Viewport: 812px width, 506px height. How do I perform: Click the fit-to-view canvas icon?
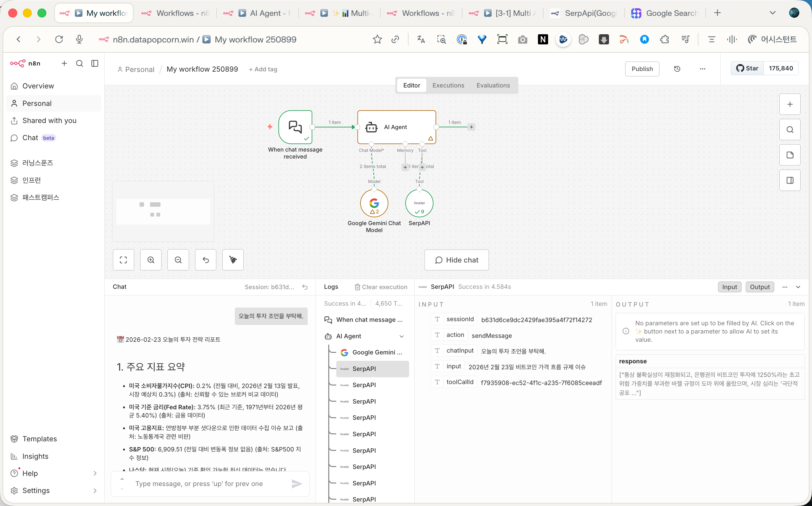coord(123,260)
